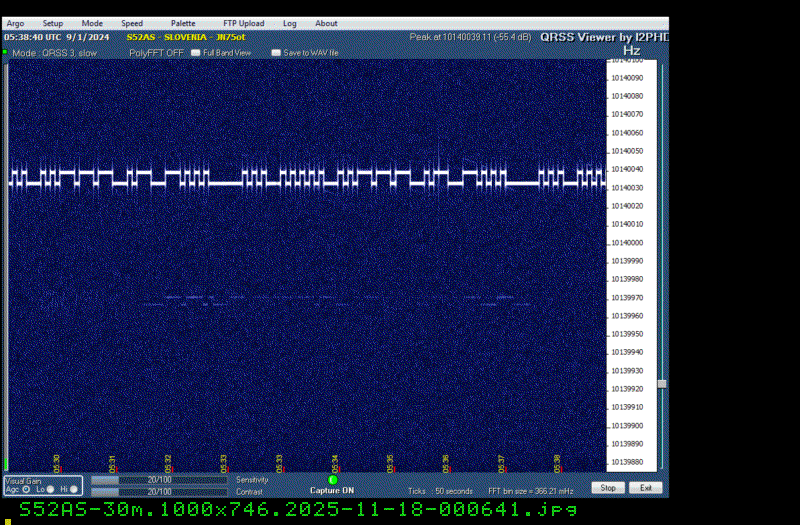Click the Contrast slider bar
The width and height of the screenshot is (800, 525).
pyautogui.click(x=159, y=491)
